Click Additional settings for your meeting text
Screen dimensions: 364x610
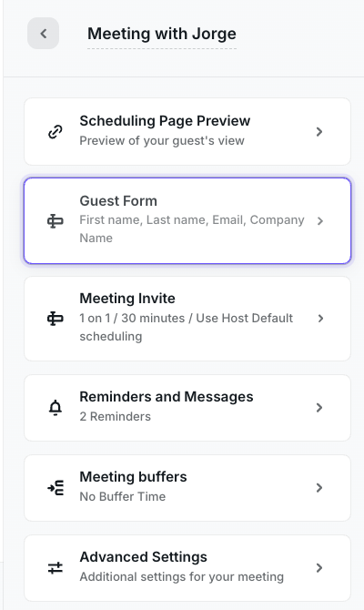[x=182, y=577]
